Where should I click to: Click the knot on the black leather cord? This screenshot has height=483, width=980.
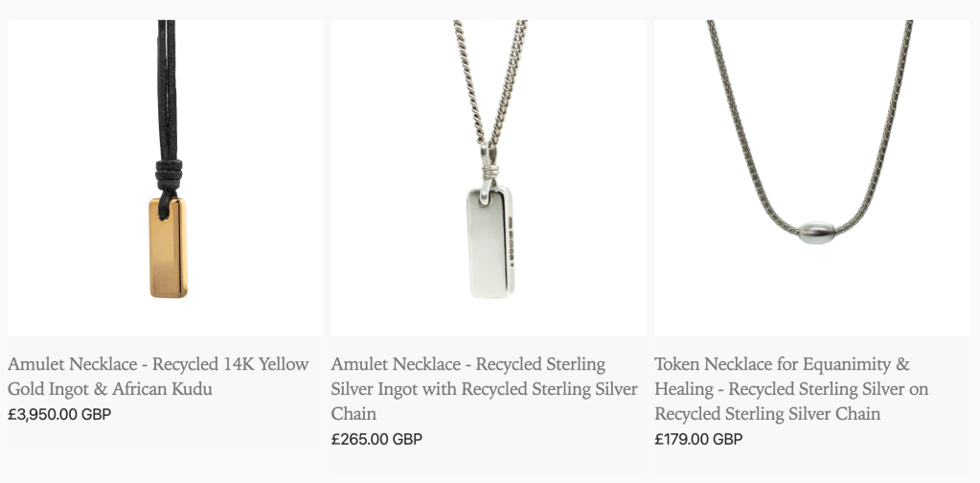point(166,179)
